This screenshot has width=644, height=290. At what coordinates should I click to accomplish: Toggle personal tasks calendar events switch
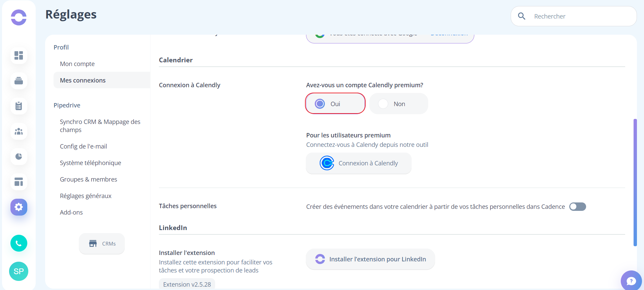[578, 206]
